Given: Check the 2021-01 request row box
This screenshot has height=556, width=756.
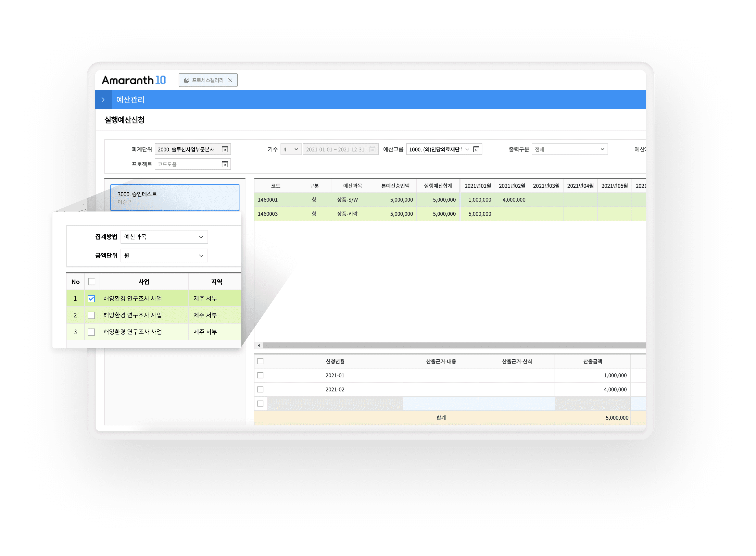Looking at the screenshot, I should click(260, 375).
